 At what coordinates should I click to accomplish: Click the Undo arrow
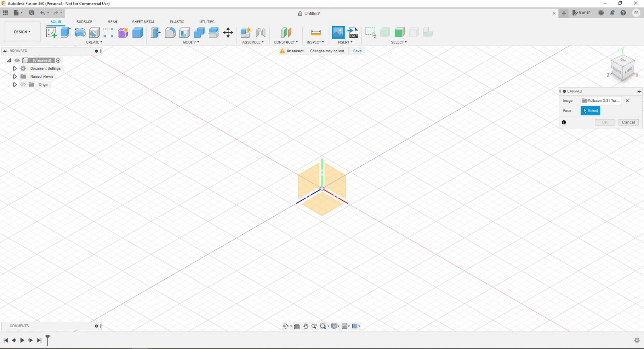42,13
